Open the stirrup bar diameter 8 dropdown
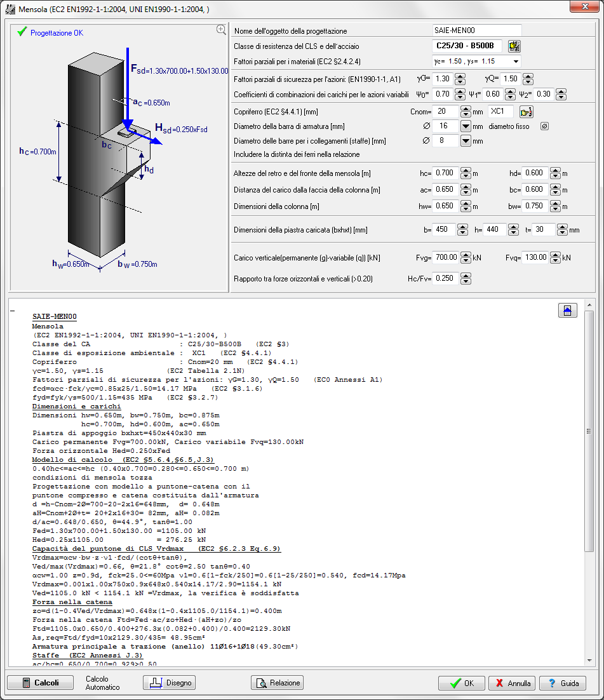Image resolution: width=604 pixels, height=700 pixels. point(466,141)
